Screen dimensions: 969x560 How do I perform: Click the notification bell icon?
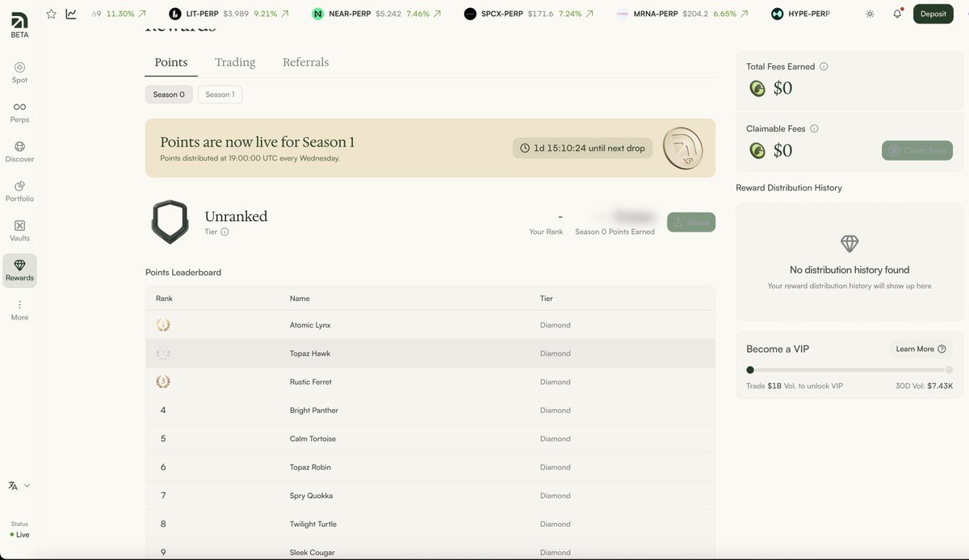[897, 14]
